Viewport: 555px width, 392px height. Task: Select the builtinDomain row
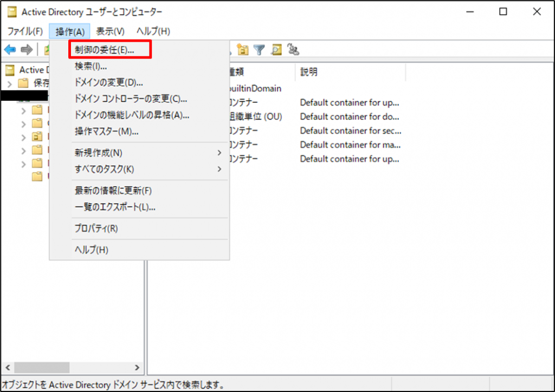tap(256, 88)
